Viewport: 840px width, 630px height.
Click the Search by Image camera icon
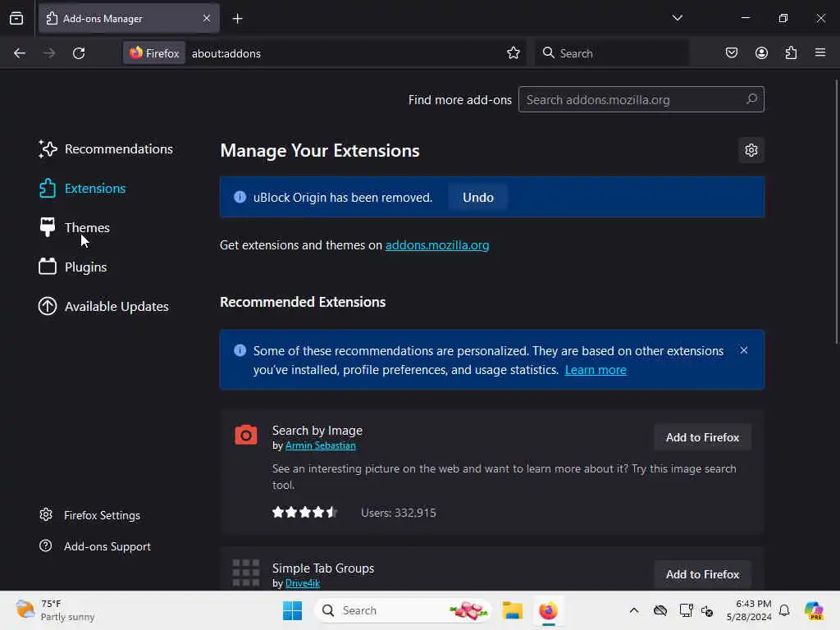pyautogui.click(x=246, y=435)
